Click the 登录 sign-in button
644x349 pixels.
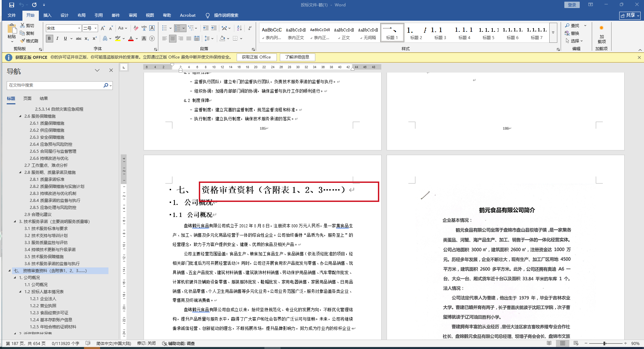click(x=572, y=5)
